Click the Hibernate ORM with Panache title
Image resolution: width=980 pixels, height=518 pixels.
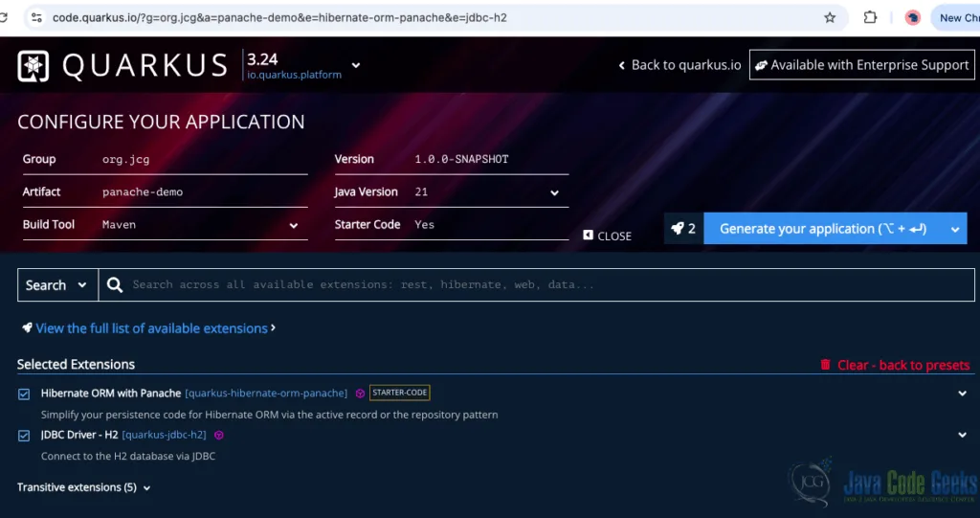(x=111, y=393)
